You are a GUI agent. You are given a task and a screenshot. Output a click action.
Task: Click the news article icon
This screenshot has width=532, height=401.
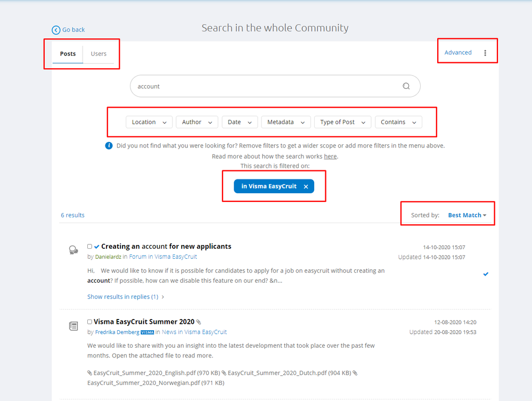click(73, 326)
